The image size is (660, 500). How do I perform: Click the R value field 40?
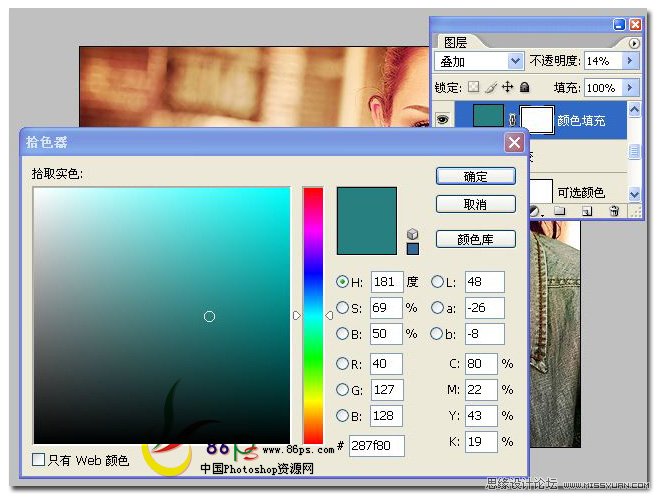click(x=386, y=364)
